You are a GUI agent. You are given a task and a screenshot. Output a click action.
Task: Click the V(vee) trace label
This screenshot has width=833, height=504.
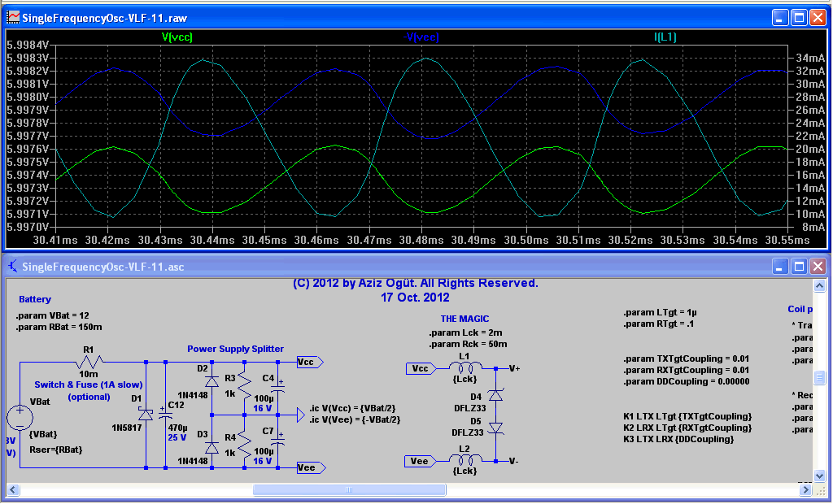pos(423,37)
